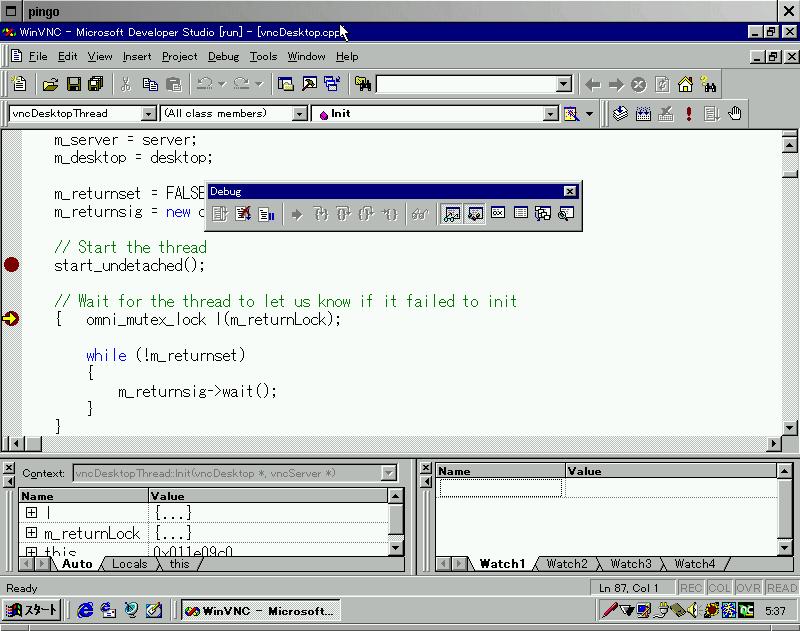Save the file with the floppy icon
800x631 pixels.
[x=73, y=84]
